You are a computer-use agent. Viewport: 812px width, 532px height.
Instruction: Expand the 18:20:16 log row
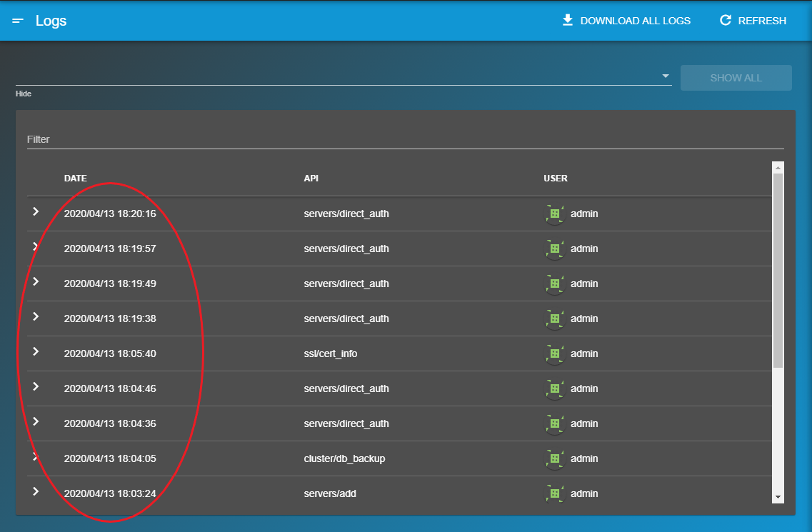(x=36, y=211)
